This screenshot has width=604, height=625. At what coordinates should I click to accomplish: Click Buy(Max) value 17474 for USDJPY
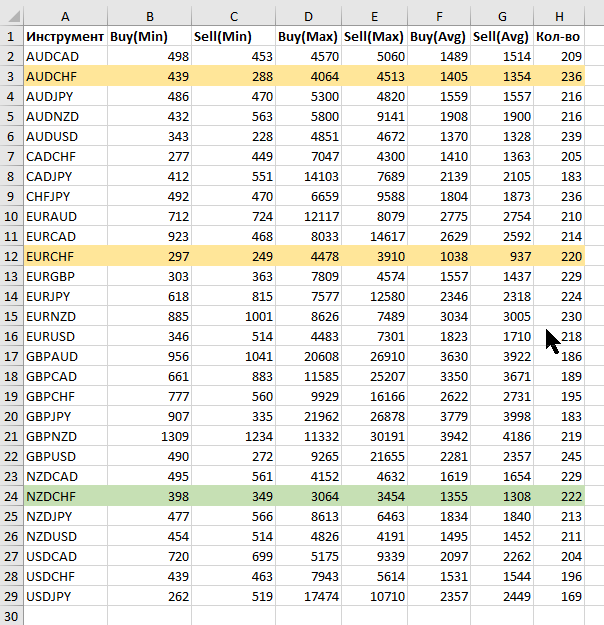[x=308, y=596]
